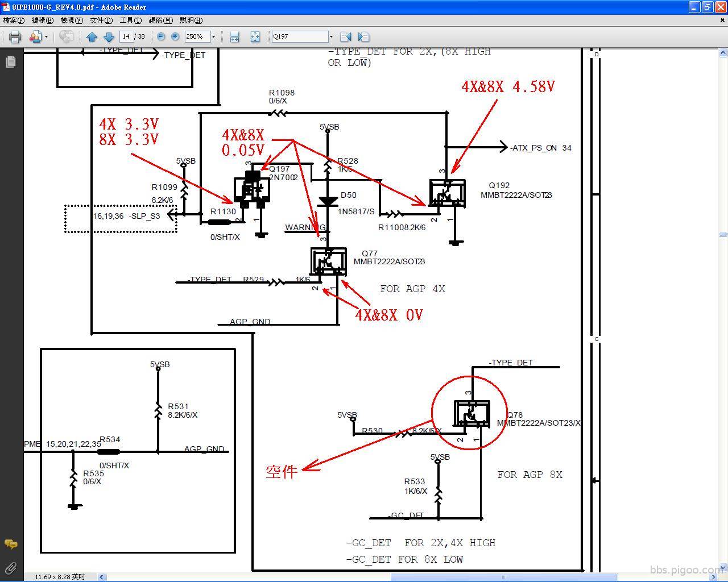This screenshot has height=582, width=728.
Task: Click the R1099 8.2K/6 label
Action: point(164,193)
